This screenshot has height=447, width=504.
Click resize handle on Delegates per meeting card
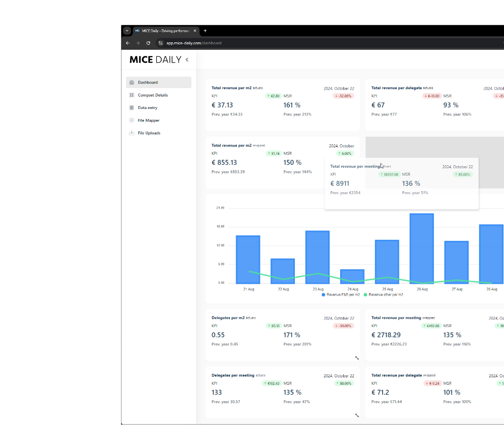(357, 415)
